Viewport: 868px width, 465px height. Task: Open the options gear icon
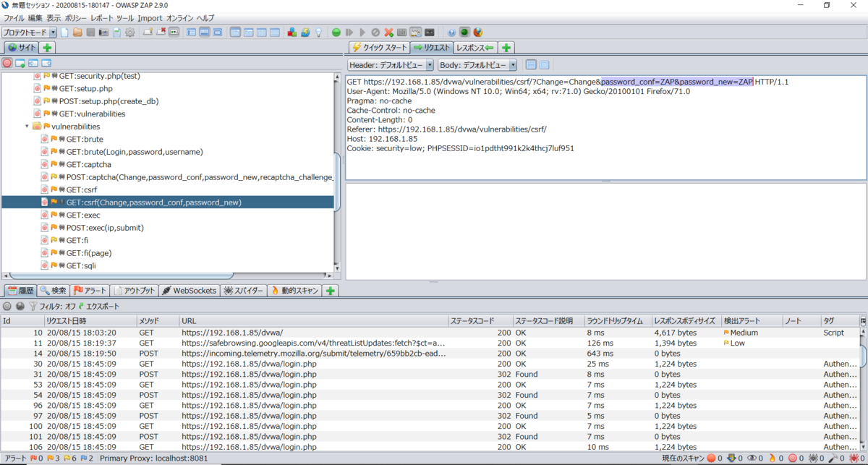click(130, 33)
